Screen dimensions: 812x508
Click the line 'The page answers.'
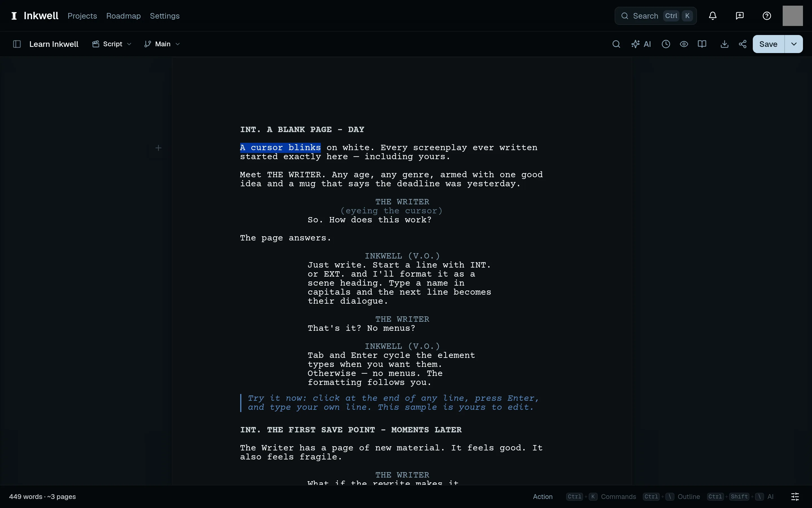(x=286, y=238)
